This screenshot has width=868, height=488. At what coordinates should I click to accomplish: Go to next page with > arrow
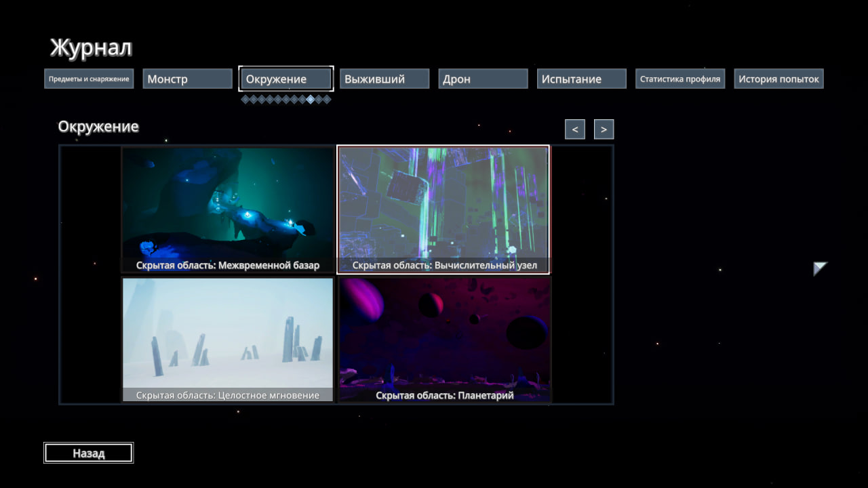604,129
